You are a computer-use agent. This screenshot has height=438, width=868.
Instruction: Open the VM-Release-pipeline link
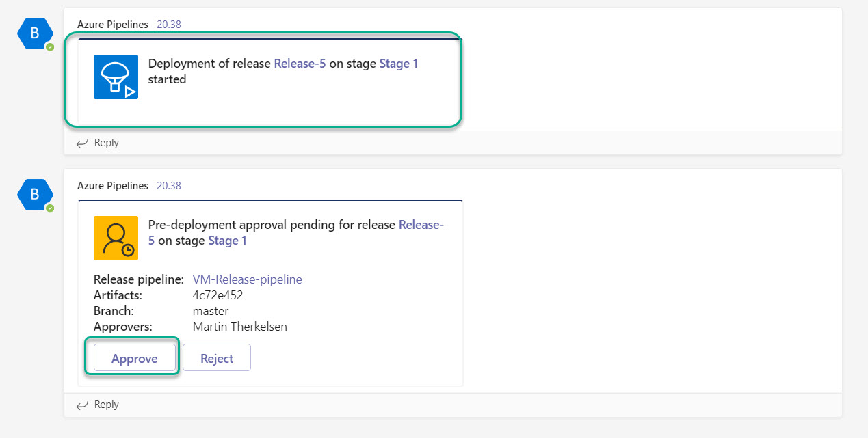(248, 279)
